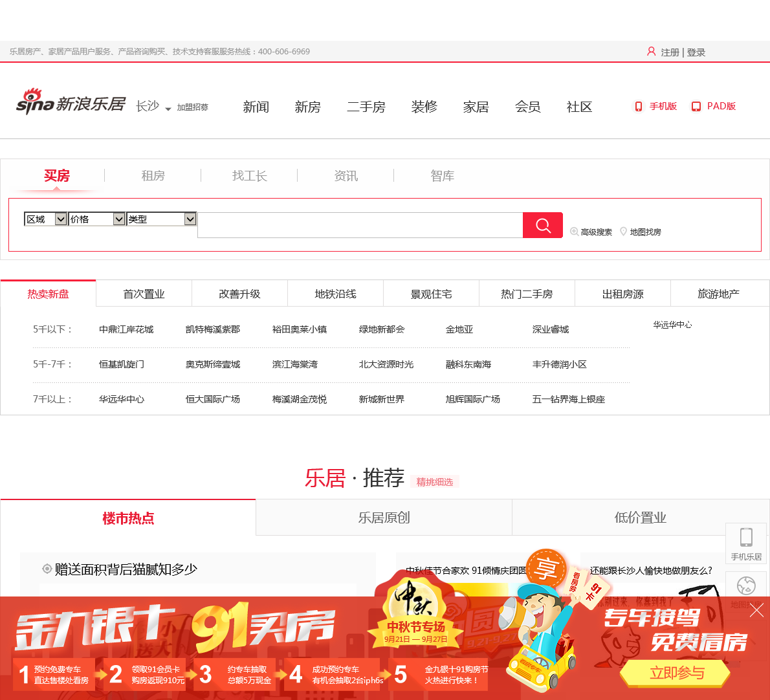Click the bullet icon before 赠送面积背后猫腻知多少

47,569
